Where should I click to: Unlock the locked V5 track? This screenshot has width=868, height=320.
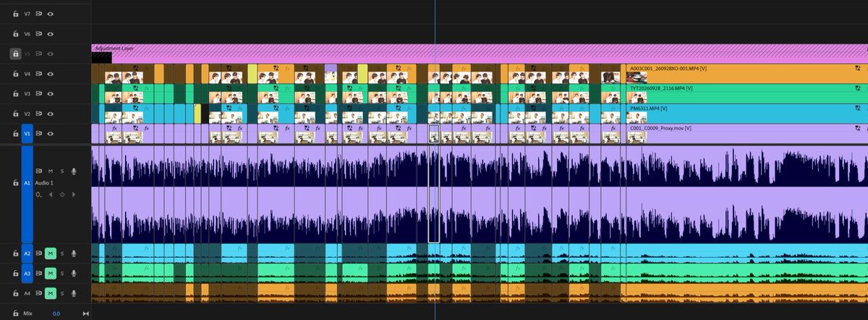click(15, 54)
